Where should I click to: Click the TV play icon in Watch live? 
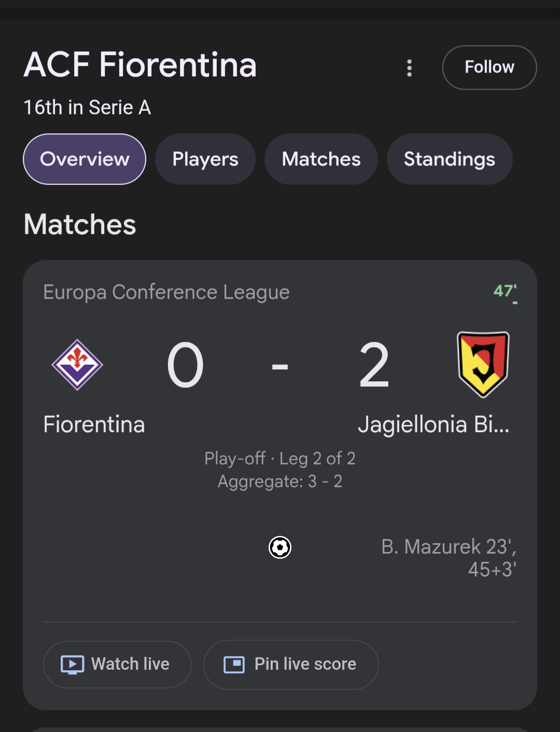tap(72, 665)
